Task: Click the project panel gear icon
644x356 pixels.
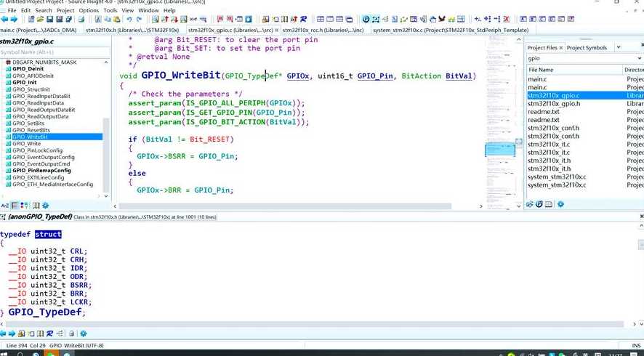Action: [x=560, y=204]
